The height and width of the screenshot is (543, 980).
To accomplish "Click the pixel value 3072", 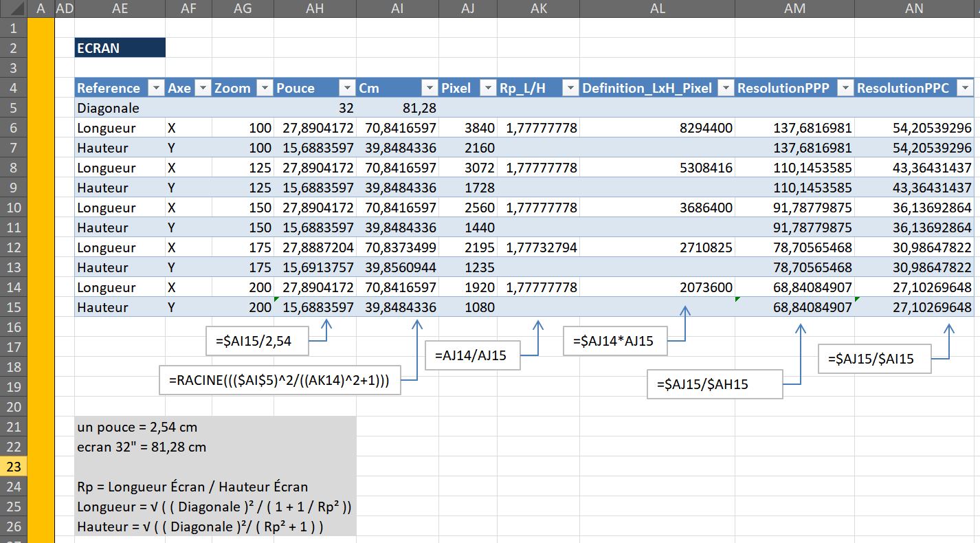I will (x=468, y=168).
